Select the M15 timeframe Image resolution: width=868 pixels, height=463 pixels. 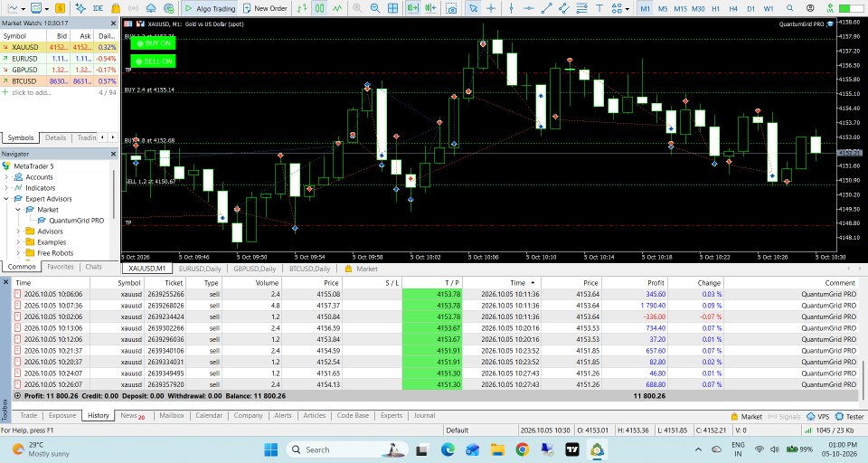click(680, 8)
